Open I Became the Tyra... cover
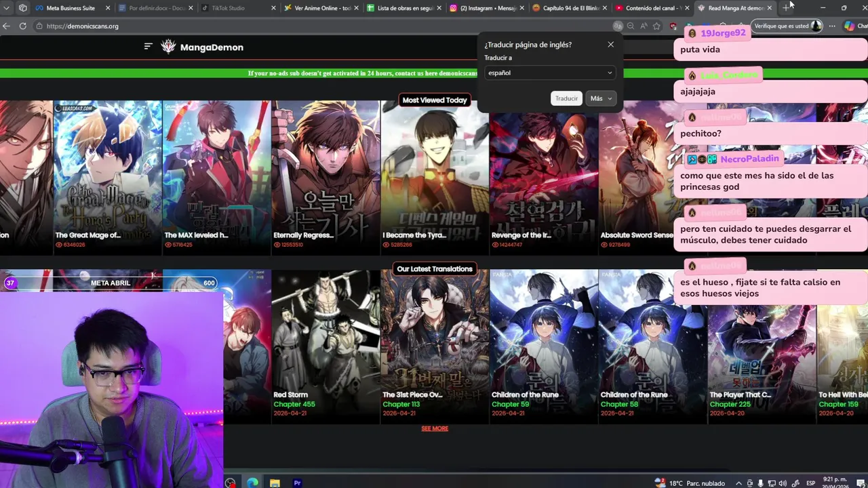The width and height of the screenshot is (868, 488). (435, 178)
